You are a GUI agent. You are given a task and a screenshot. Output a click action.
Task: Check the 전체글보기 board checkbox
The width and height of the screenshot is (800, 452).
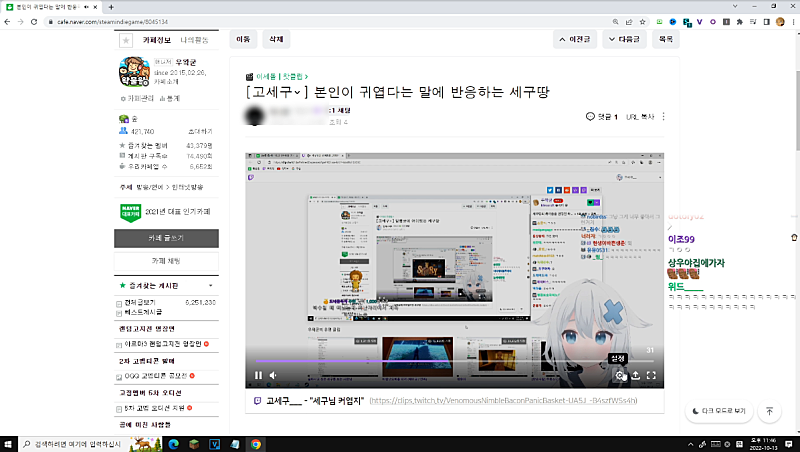coord(120,301)
